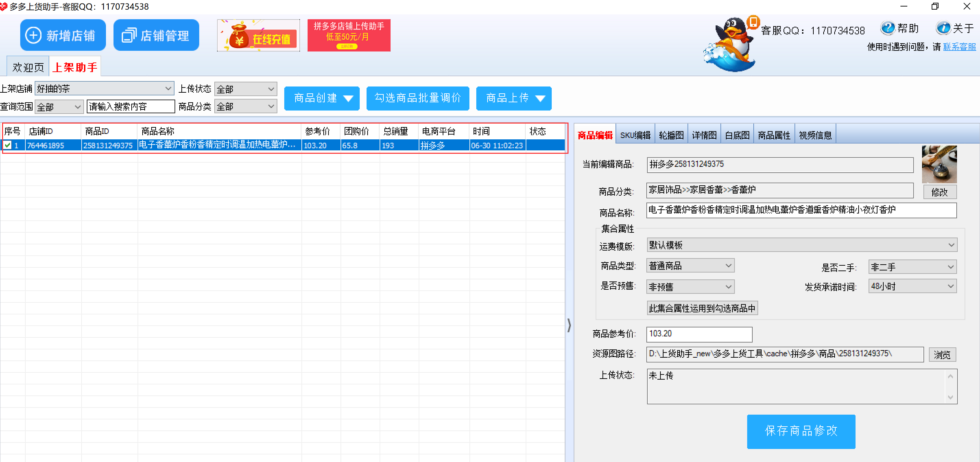
Task: Click the search content input field
Action: tap(131, 107)
